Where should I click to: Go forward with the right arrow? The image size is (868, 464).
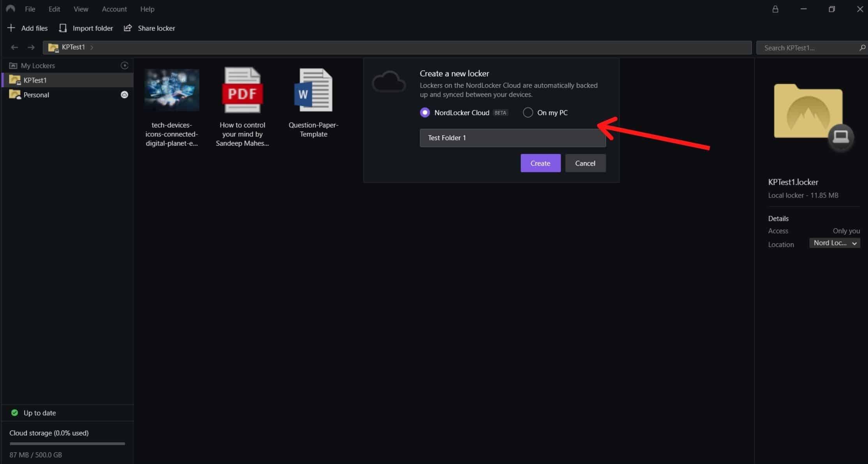point(31,47)
